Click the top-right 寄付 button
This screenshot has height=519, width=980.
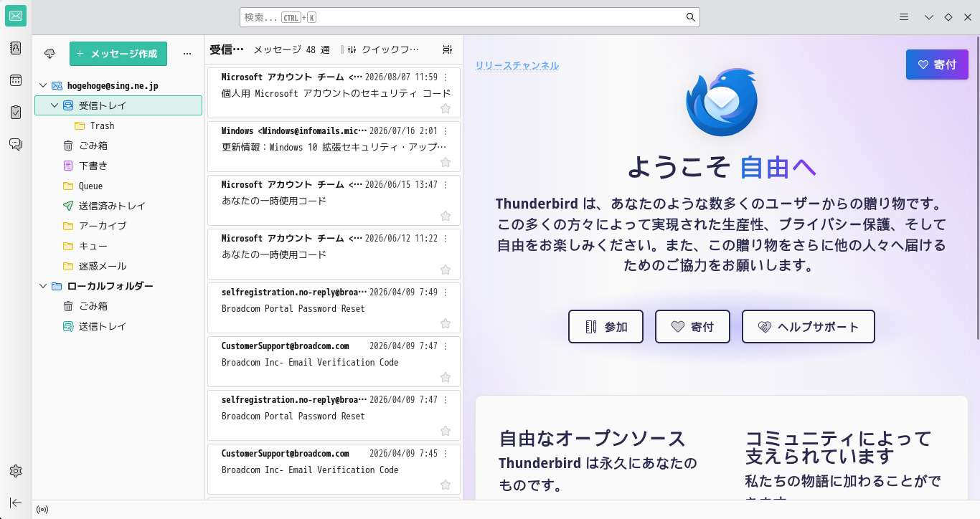pos(937,65)
